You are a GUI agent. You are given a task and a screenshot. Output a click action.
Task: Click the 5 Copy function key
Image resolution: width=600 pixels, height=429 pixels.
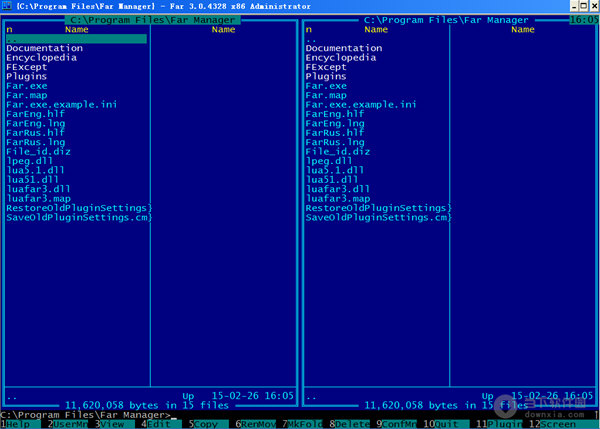(207, 424)
